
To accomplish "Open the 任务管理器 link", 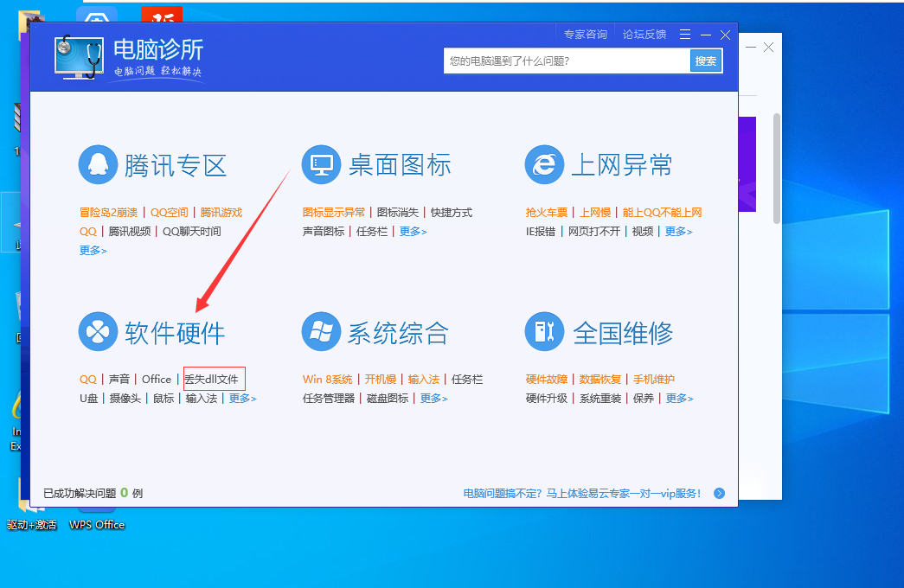I will pyautogui.click(x=329, y=399).
